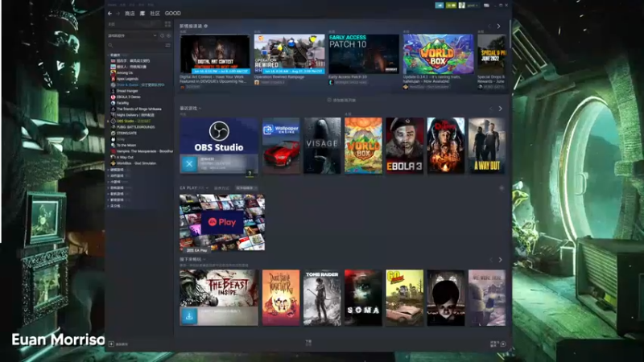Open the account name dropdown

click(x=473, y=6)
